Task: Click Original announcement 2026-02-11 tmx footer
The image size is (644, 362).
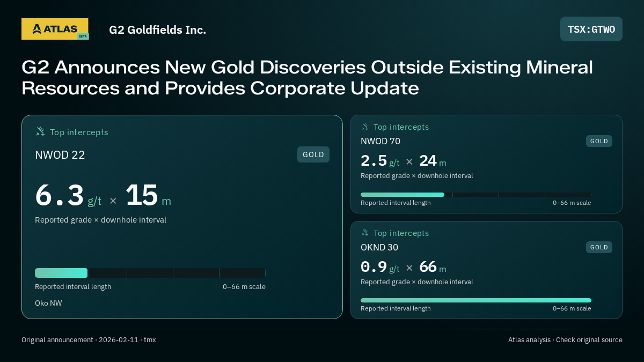Action: click(89, 340)
